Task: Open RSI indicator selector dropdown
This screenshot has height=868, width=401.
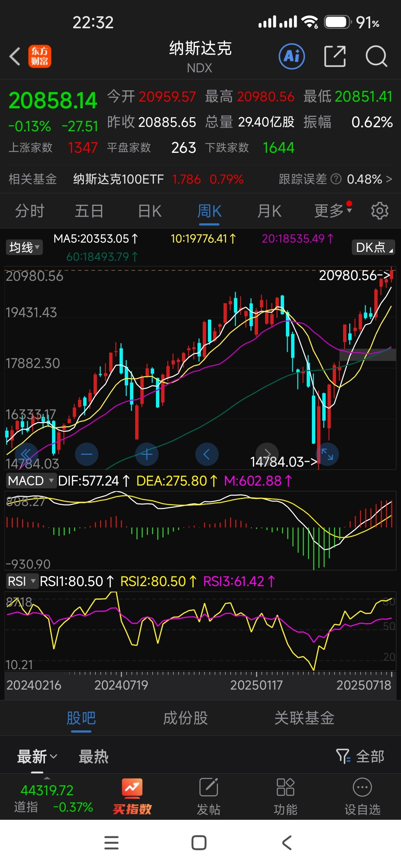Action: pos(22,581)
